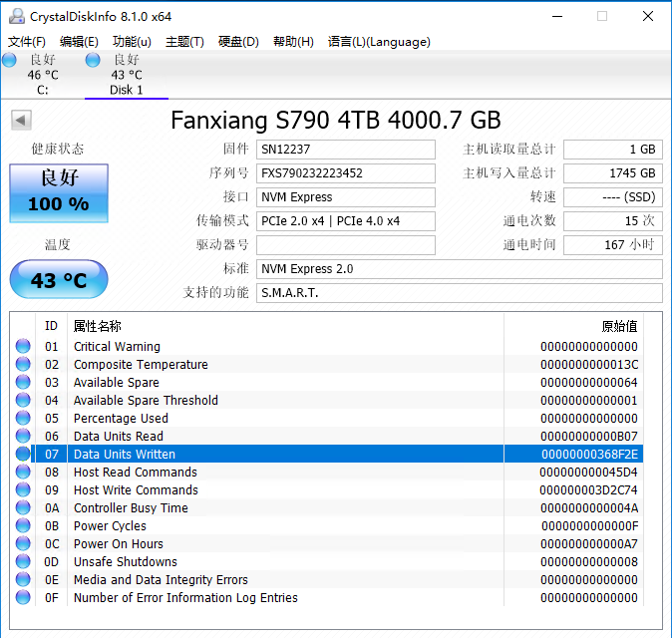Image resolution: width=672 pixels, height=638 pixels.
Task: Click status orb for Power Cycles row
Action: 23,525
